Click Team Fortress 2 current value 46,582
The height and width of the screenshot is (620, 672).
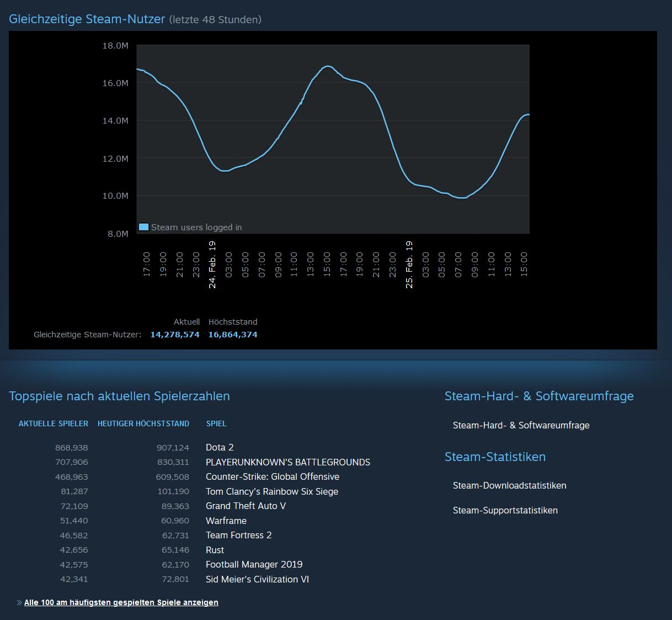(74, 536)
